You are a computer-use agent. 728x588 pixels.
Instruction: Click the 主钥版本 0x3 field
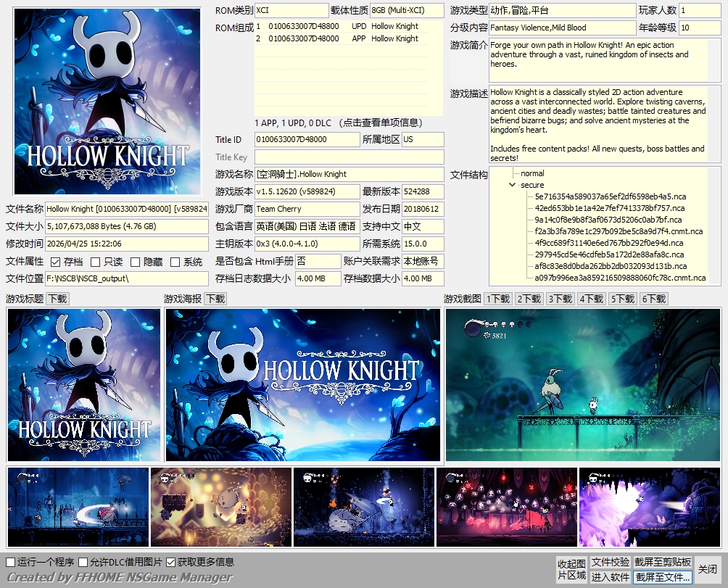[307, 244]
